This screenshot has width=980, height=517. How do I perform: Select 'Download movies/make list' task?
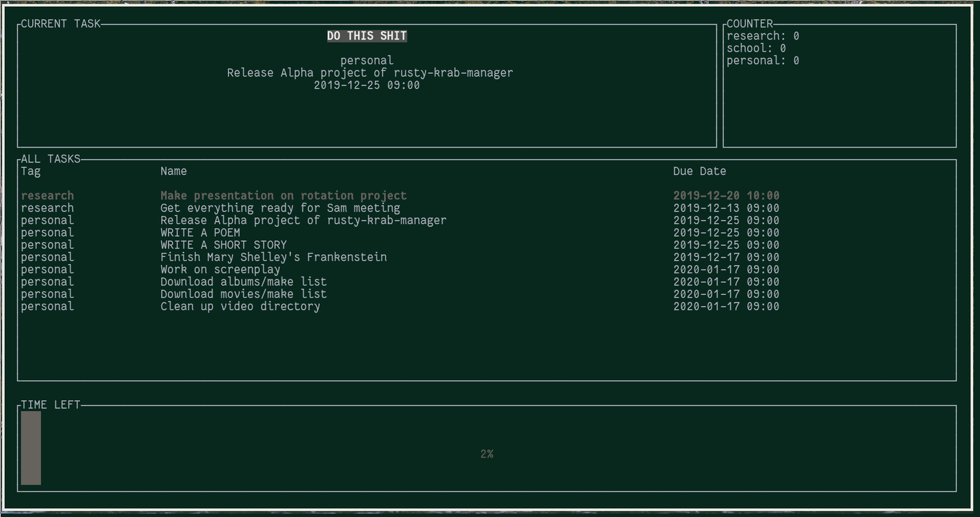pyautogui.click(x=400, y=294)
